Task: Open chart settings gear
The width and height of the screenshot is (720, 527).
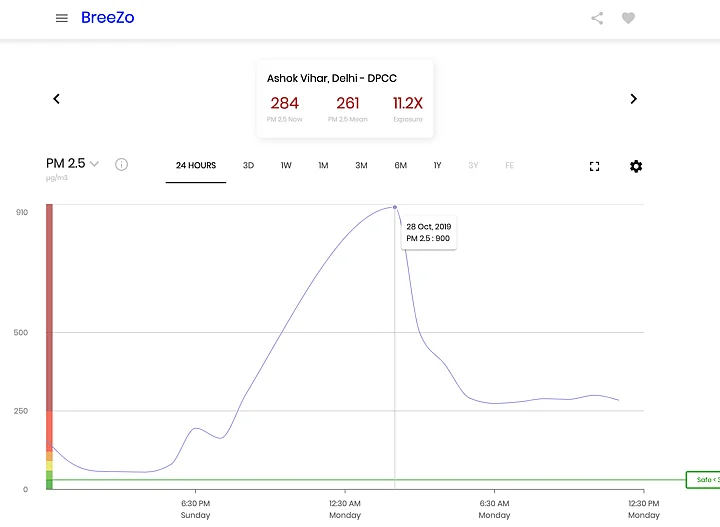Action: (636, 166)
